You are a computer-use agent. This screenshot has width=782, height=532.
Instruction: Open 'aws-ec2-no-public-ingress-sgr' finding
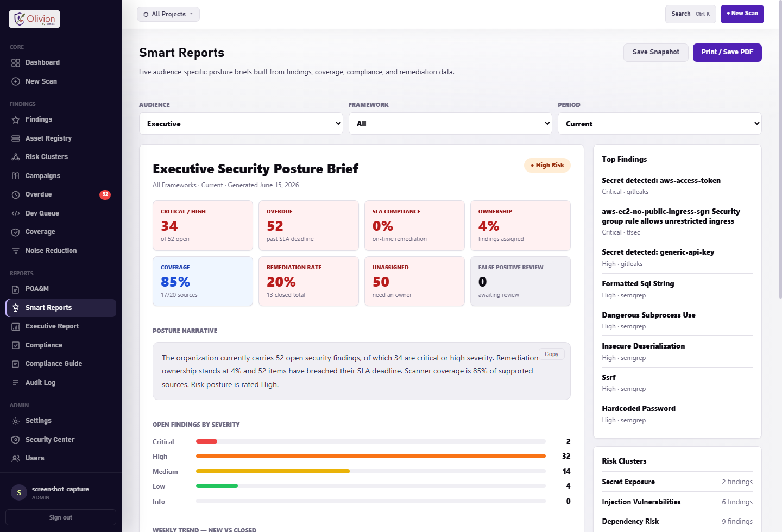click(677, 221)
